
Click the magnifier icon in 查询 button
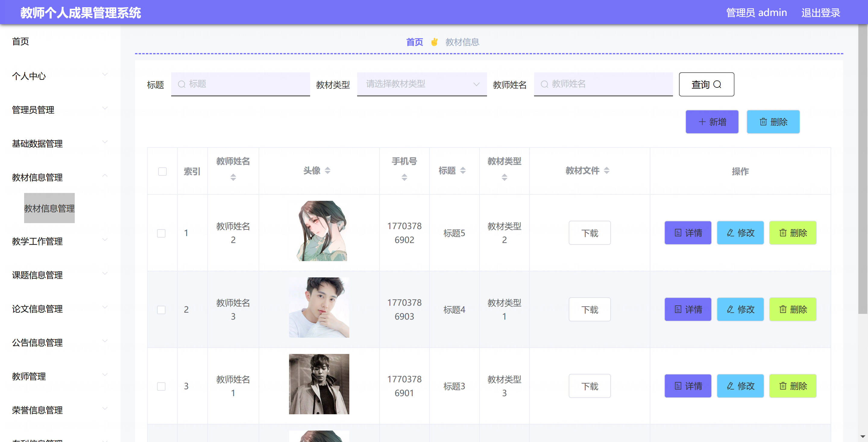[x=717, y=84]
